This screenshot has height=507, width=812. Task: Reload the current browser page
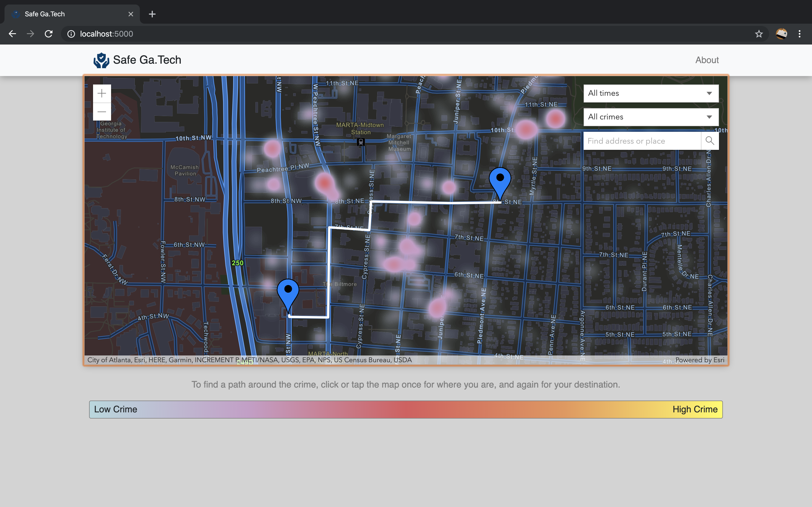pyautogui.click(x=49, y=34)
